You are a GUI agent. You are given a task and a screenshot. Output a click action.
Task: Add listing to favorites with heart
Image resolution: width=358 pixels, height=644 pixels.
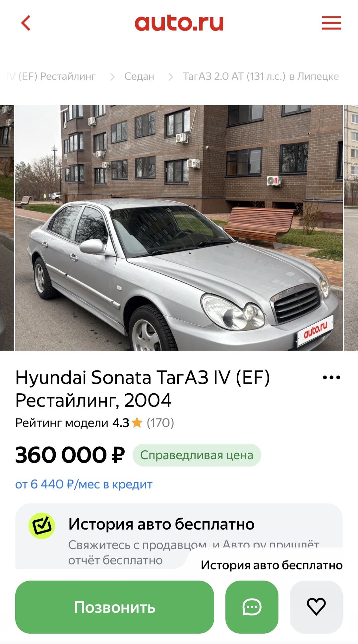point(316,607)
